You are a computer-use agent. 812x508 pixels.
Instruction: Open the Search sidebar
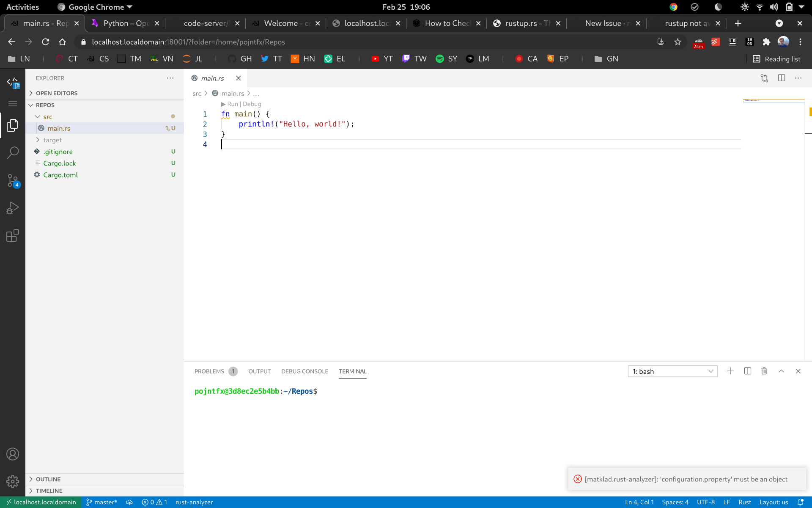[x=13, y=152]
